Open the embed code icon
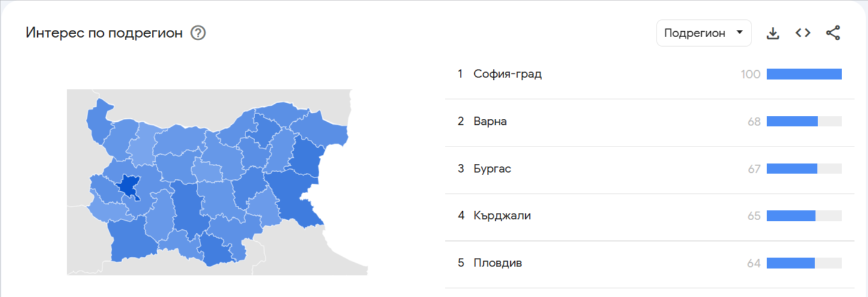This screenshot has width=868, height=297. point(803,33)
